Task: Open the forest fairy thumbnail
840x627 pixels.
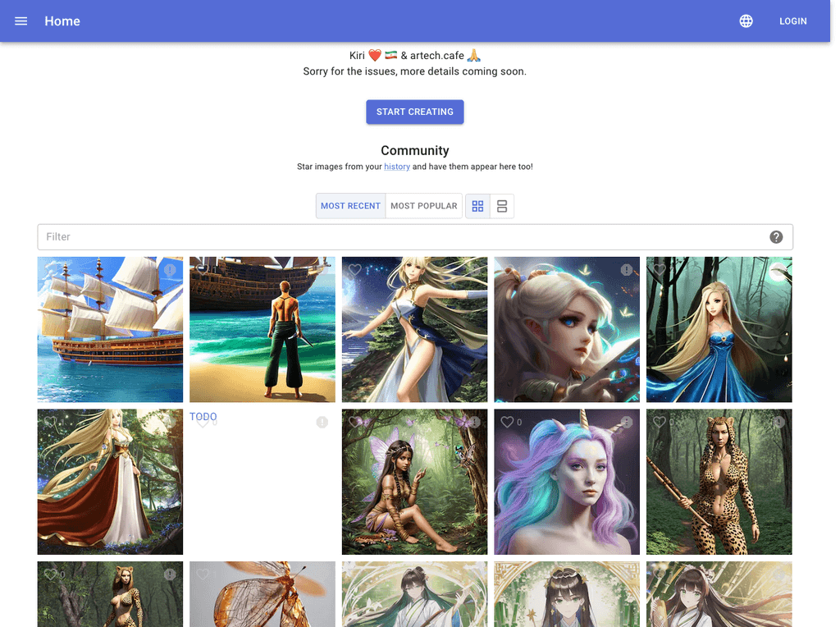Action: point(414,482)
